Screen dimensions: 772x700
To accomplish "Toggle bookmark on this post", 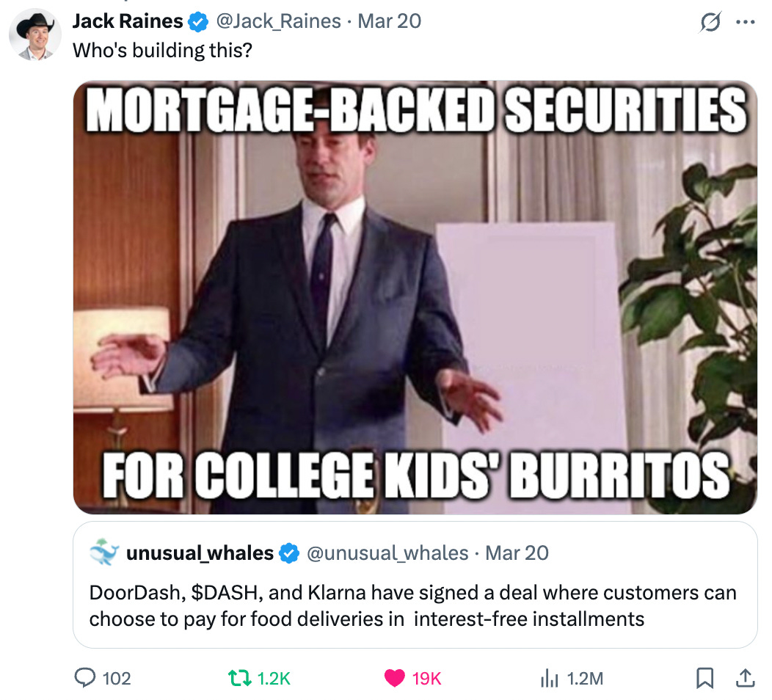I will point(704,678).
